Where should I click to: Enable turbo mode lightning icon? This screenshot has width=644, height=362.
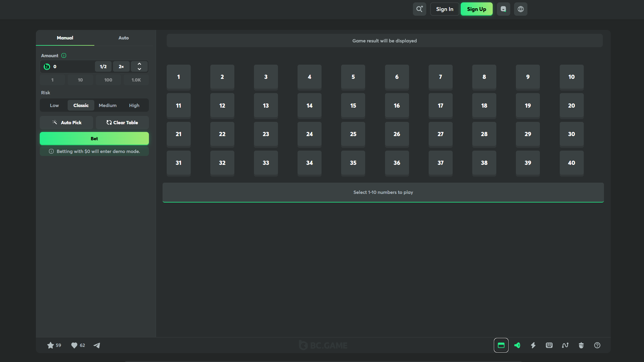533,345
